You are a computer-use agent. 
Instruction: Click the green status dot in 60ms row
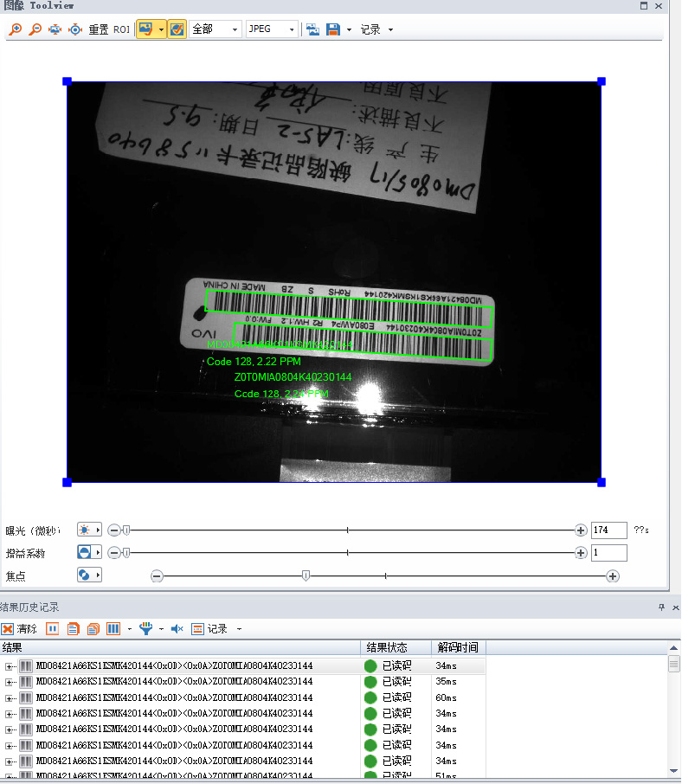(370, 697)
